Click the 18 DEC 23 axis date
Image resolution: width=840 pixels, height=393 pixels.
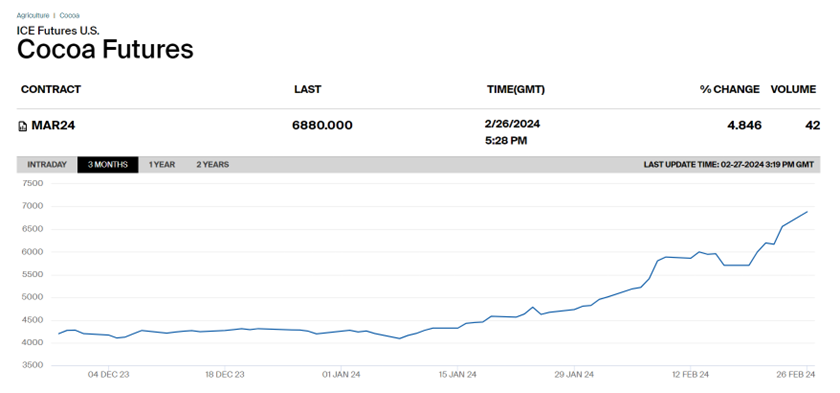point(224,375)
